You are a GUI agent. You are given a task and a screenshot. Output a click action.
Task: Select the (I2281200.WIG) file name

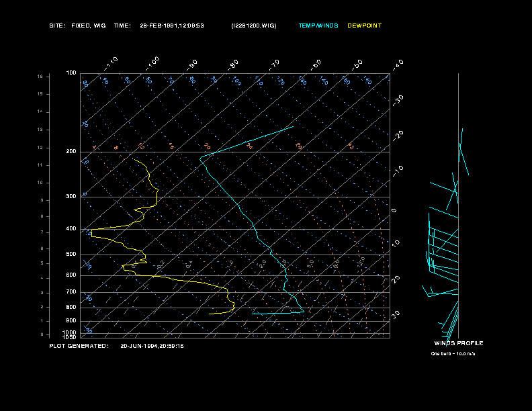coord(253,26)
